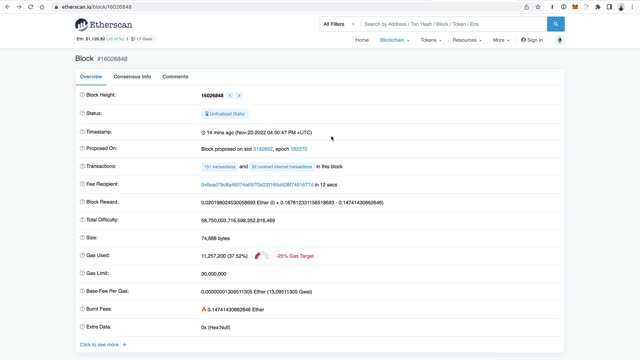
Task: Click the browser home icon
Action: coord(42,7)
